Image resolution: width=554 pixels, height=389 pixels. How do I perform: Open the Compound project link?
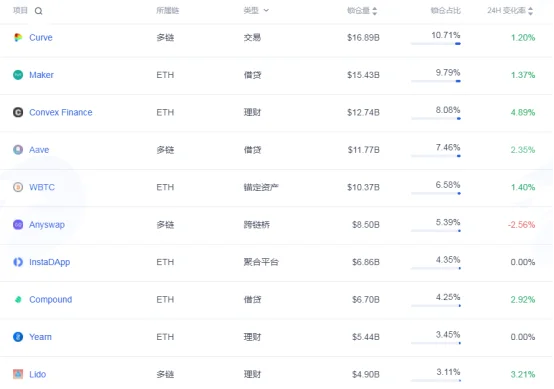(x=51, y=299)
